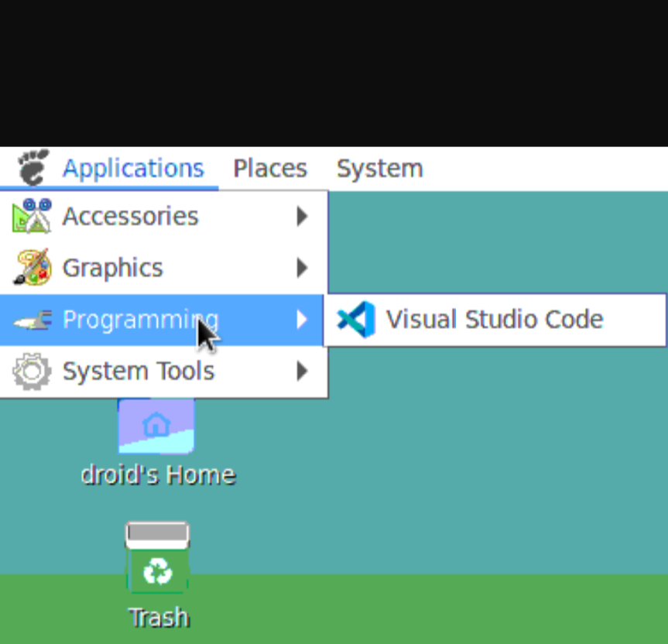This screenshot has height=644, width=668.
Task: Expand the Accessories submenu arrow
Action: 302,217
